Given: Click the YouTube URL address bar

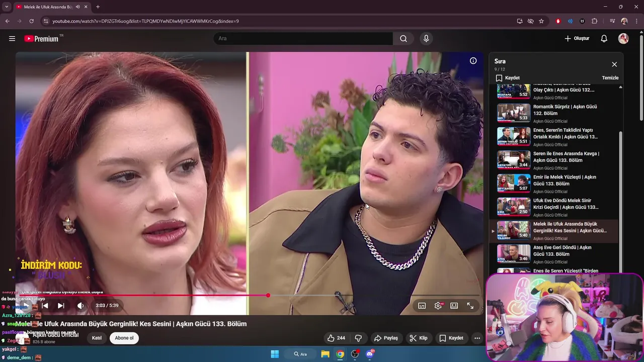Looking at the screenshot, I should point(282,21).
